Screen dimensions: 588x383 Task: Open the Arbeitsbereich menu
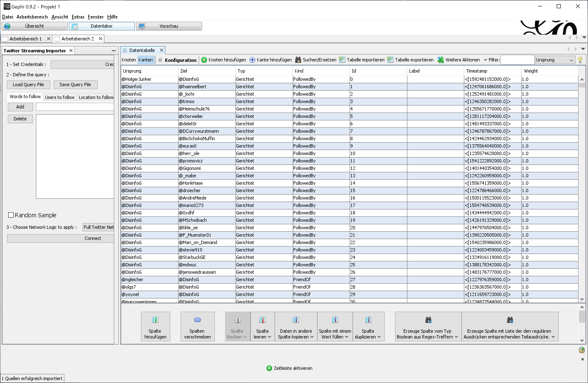32,17
